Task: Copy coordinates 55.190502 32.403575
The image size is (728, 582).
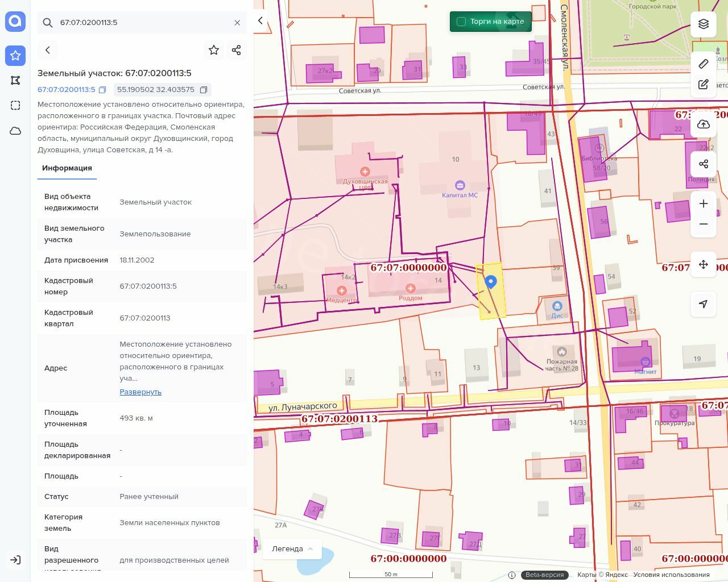Action: [x=204, y=90]
